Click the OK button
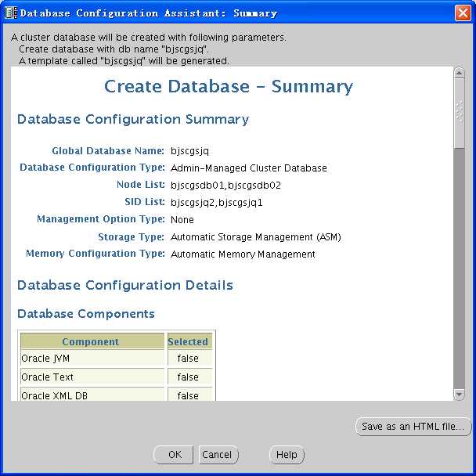Viewport: 476px width, 476px height. tap(174, 454)
